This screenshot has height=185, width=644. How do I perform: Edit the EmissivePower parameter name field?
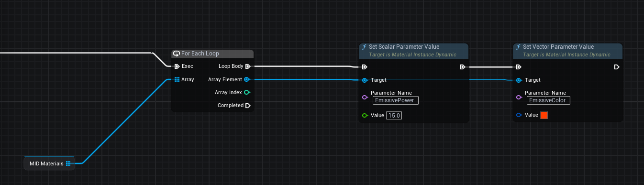click(x=396, y=100)
